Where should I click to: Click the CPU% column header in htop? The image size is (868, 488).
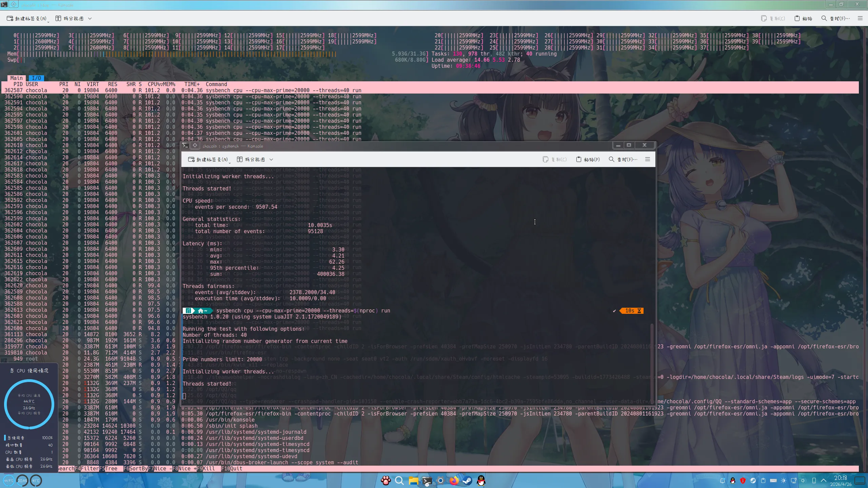tap(155, 84)
